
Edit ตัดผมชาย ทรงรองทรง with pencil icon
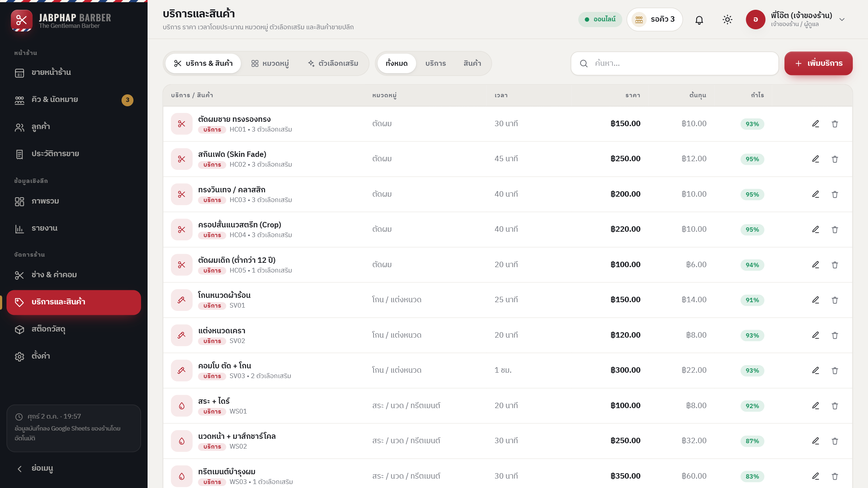tap(816, 124)
